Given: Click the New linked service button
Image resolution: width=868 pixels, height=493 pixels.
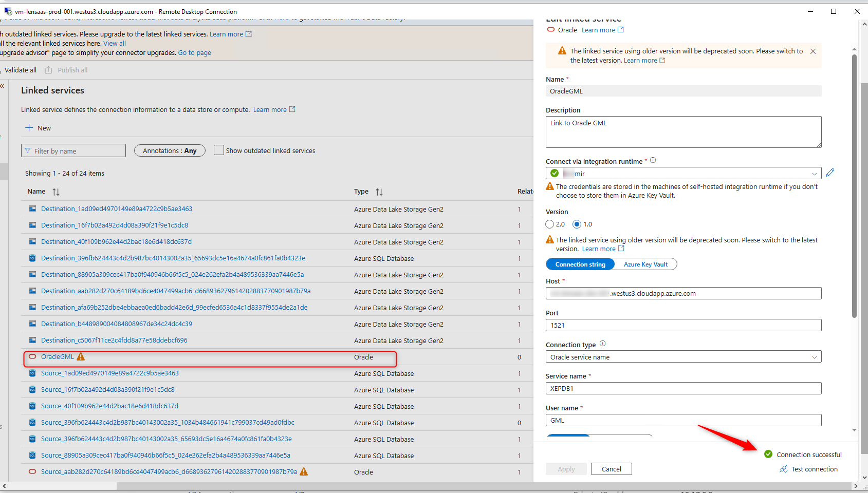Looking at the screenshot, I should click(39, 128).
